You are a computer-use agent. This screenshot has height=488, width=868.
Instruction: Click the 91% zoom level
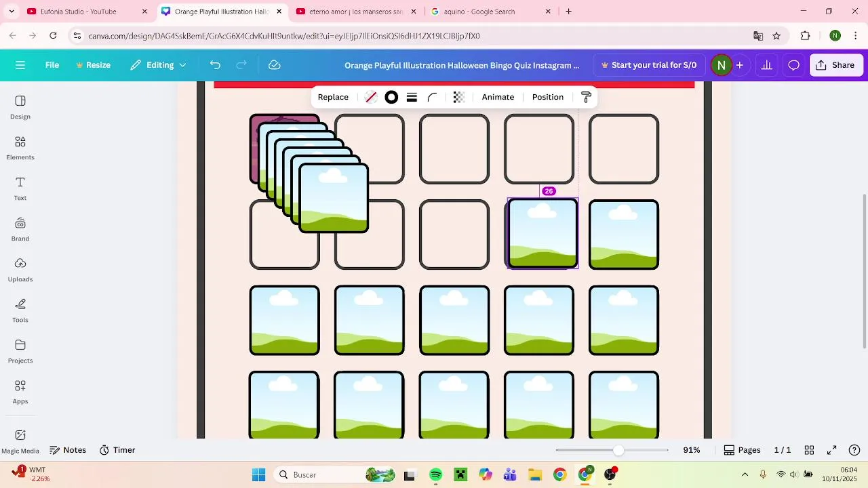click(x=692, y=450)
